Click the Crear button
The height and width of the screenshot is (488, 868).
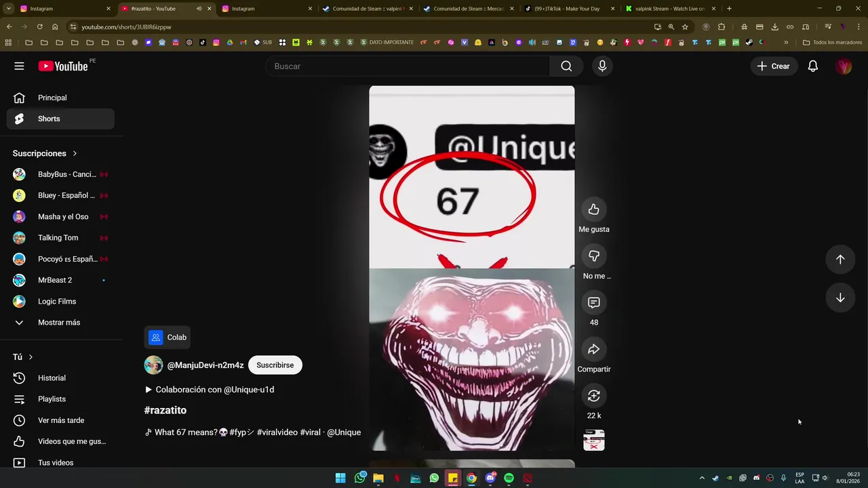click(773, 66)
